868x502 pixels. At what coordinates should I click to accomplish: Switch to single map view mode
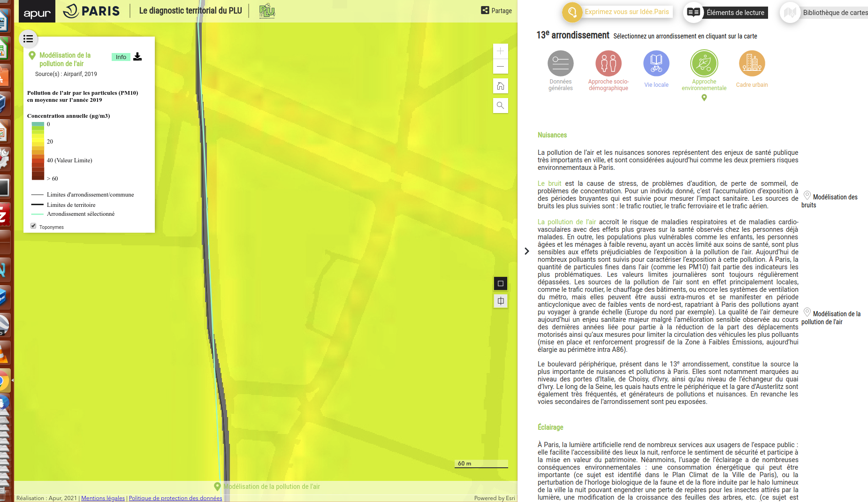tap(501, 283)
